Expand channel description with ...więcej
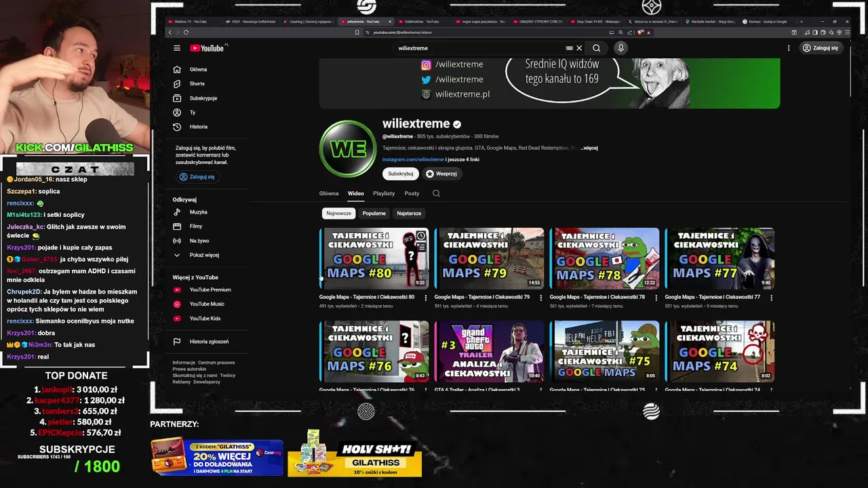868x488 pixels. click(589, 148)
